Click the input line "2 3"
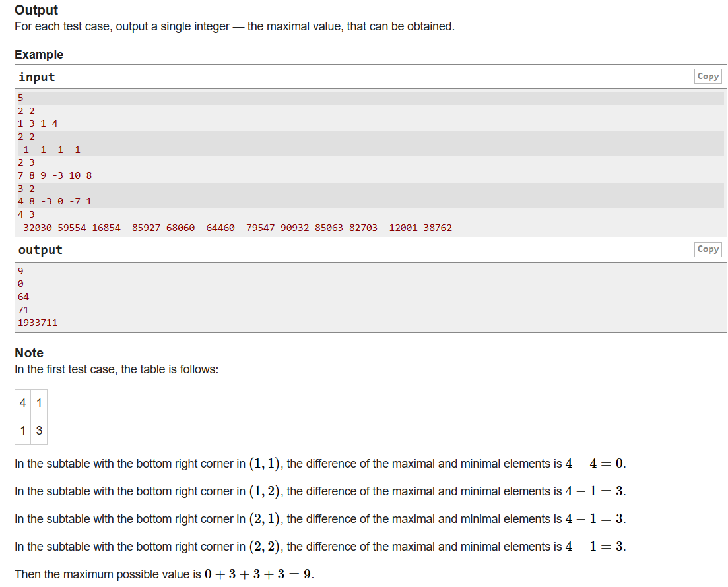The height and width of the screenshot is (587, 728). click(26, 162)
